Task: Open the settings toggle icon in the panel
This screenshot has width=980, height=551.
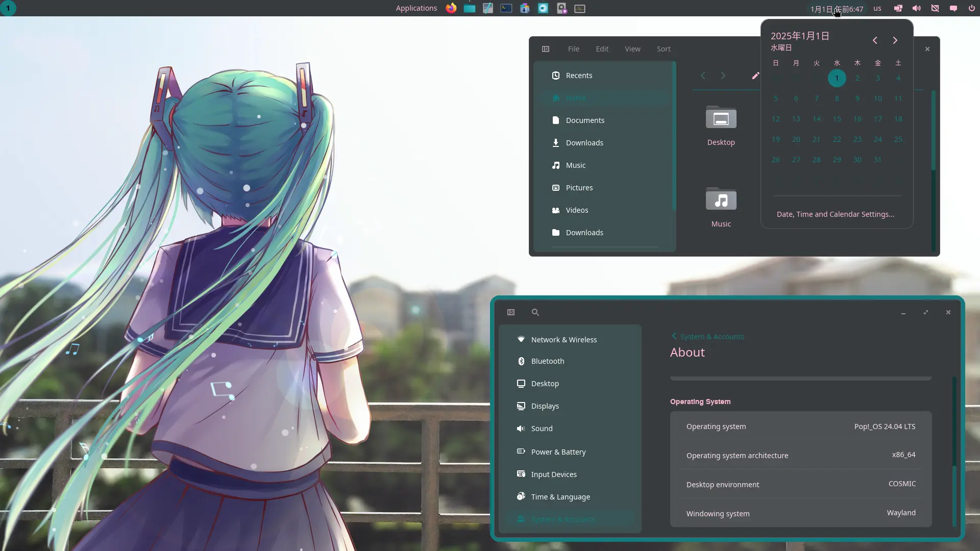Action: tap(543, 8)
